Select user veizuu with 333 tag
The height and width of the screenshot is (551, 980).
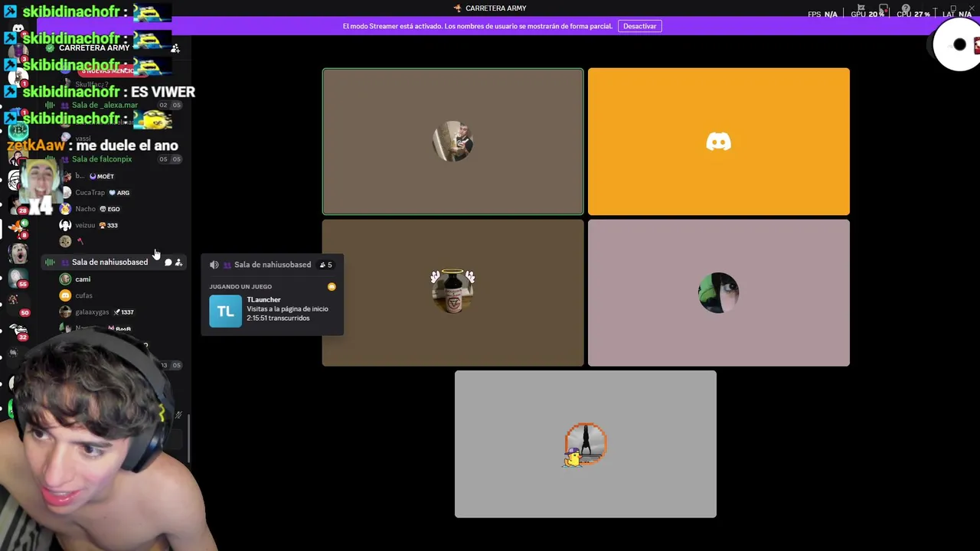[x=85, y=226]
